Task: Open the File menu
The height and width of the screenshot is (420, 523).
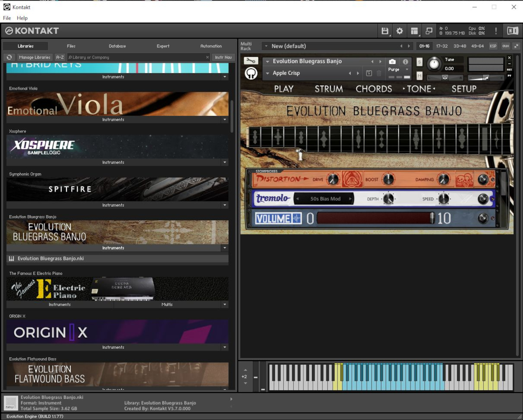Action: (x=7, y=18)
